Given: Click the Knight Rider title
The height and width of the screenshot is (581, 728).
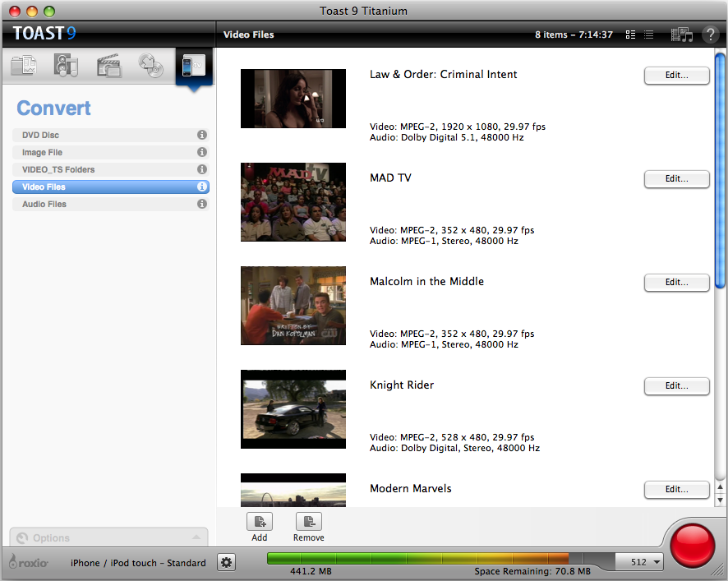Looking at the screenshot, I should coord(402,385).
